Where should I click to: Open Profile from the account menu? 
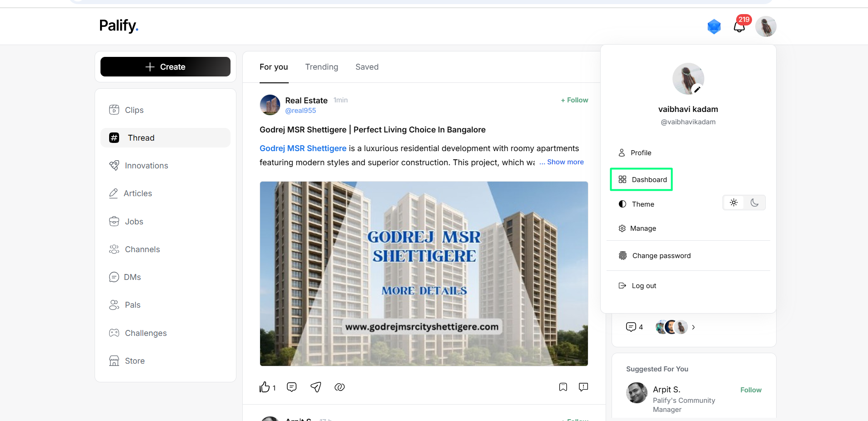click(x=635, y=152)
